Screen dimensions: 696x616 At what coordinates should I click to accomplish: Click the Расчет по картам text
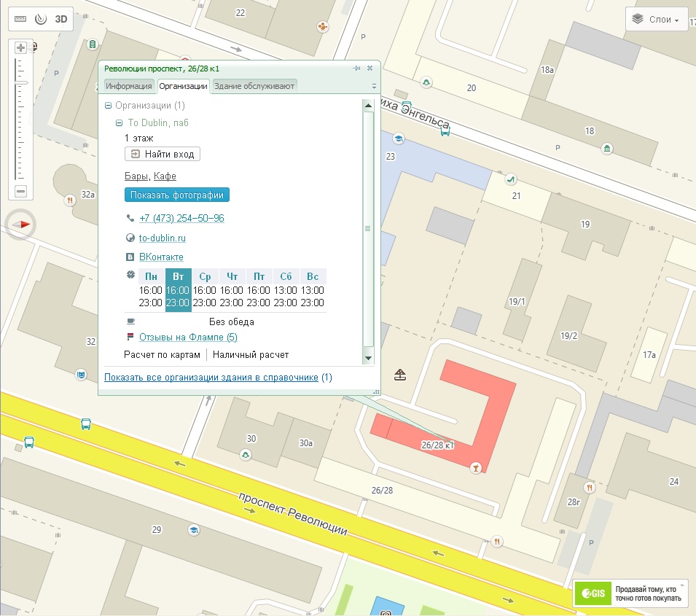point(162,355)
